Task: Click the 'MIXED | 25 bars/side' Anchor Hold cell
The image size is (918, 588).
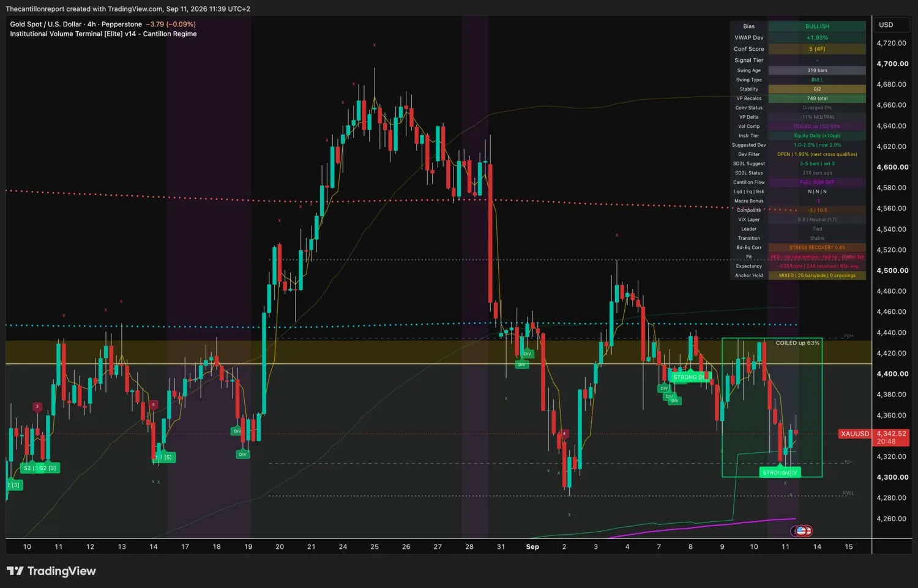Action: 817,275
